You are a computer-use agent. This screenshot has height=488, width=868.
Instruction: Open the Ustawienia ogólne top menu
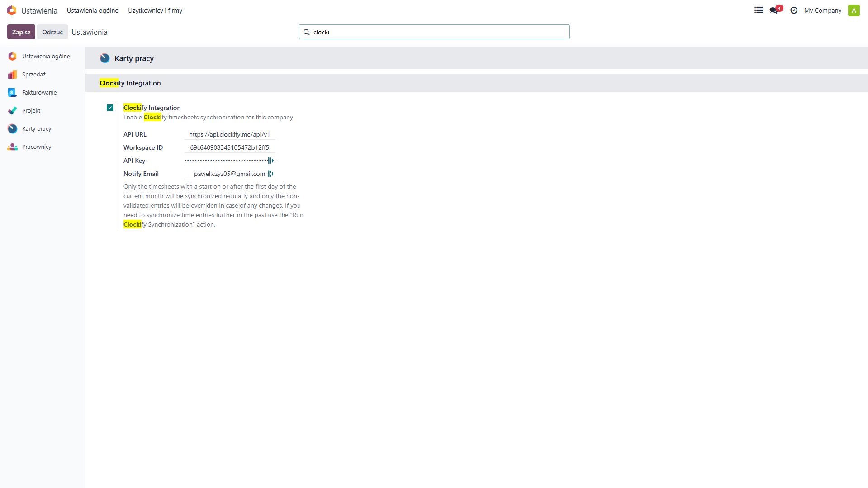coord(92,10)
